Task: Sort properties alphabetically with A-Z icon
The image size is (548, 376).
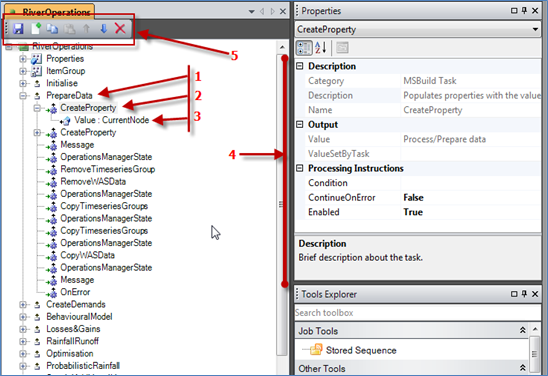Action: coord(320,48)
